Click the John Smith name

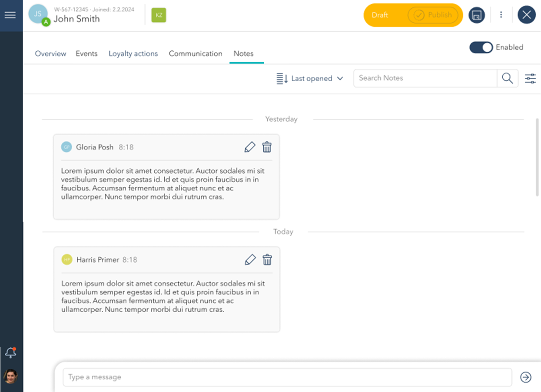76,19
